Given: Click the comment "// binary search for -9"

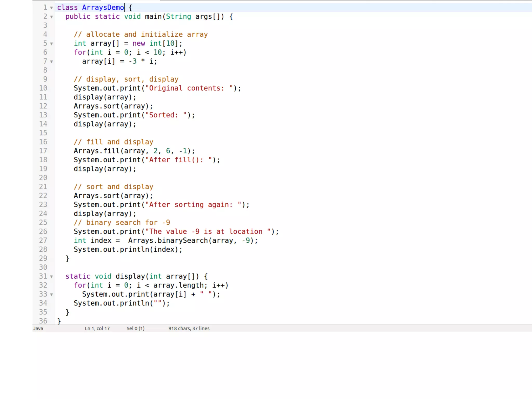Looking at the screenshot, I should 122,223.
